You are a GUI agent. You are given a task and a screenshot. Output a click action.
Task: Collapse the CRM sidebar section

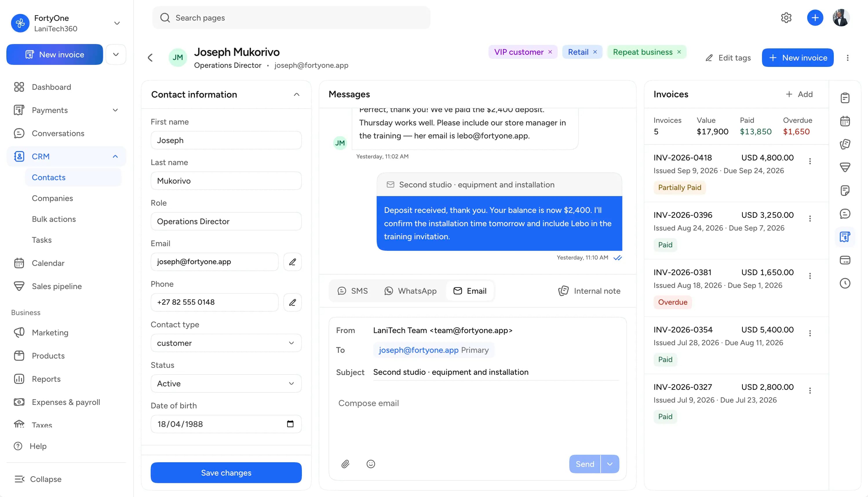115,157
